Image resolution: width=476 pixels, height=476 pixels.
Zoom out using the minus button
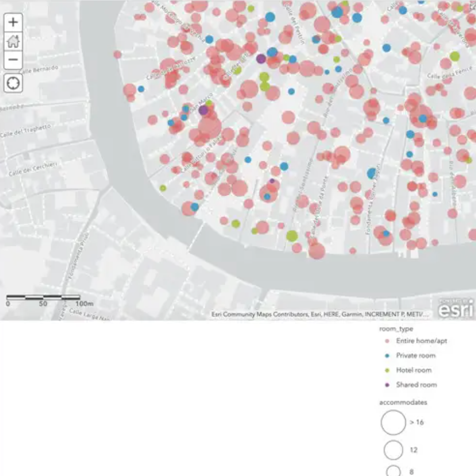click(13, 60)
